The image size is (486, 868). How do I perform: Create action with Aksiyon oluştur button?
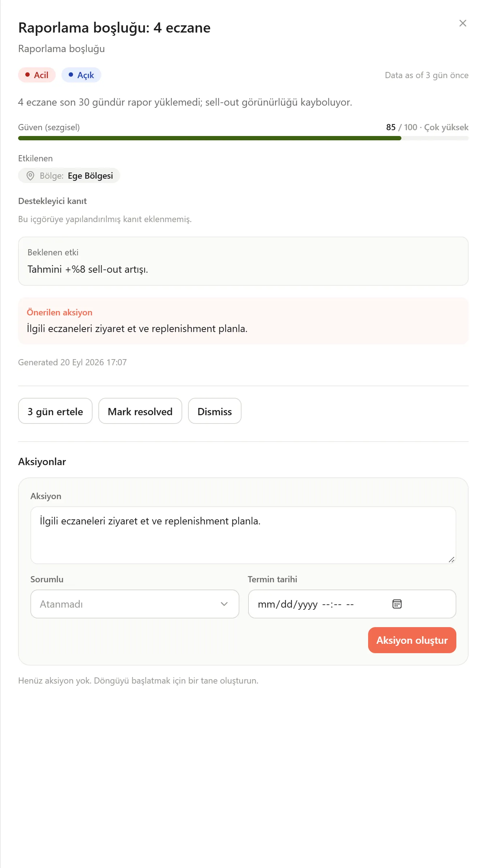tap(412, 640)
